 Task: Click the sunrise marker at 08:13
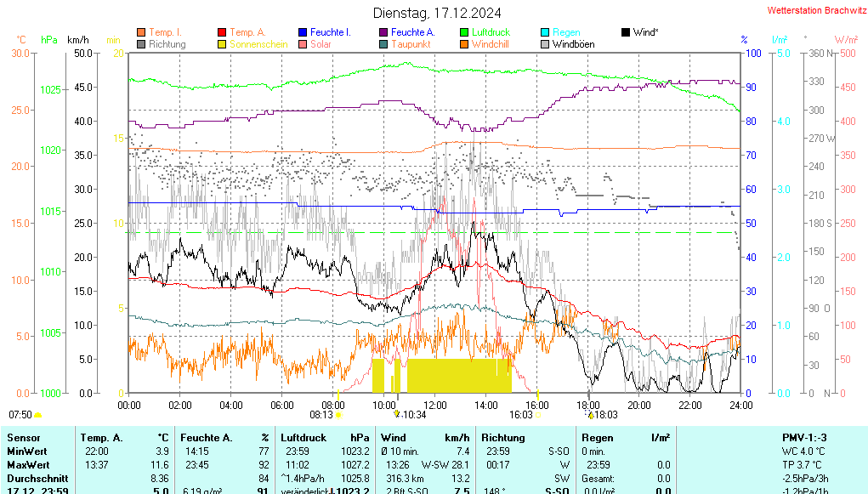click(x=339, y=415)
